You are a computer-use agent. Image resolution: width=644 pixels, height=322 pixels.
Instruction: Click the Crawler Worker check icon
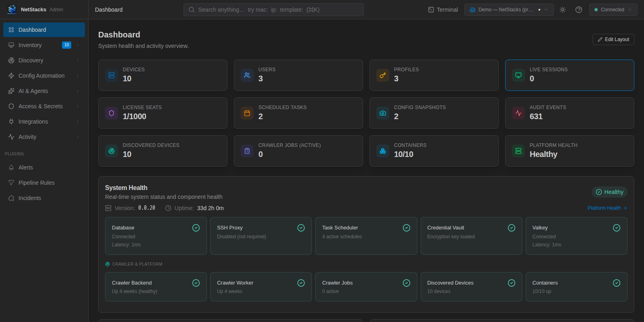pyautogui.click(x=301, y=283)
